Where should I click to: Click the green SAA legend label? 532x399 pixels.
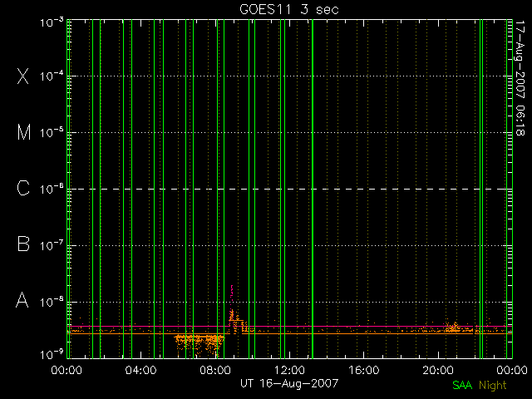[x=462, y=385]
